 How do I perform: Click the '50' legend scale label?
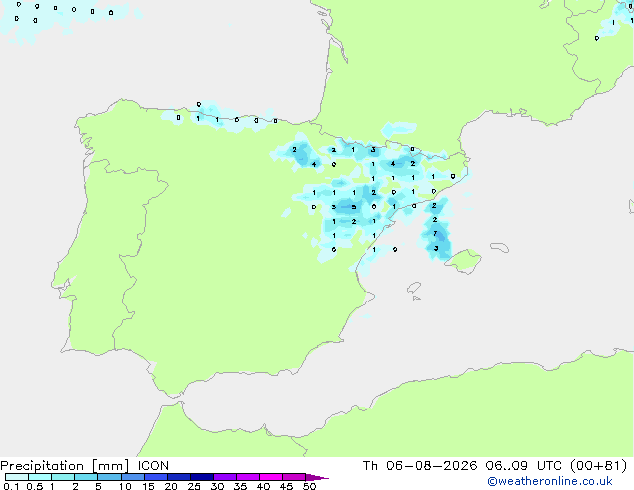pyautogui.click(x=309, y=486)
